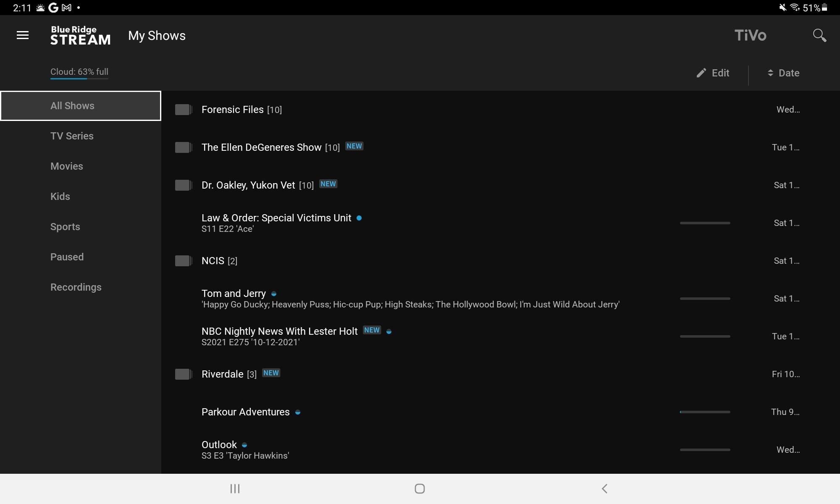Image resolution: width=840 pixels, height=504 pixels.
Task: Tap the Parkour Adventures progress bar
Action: coord(705,412)
